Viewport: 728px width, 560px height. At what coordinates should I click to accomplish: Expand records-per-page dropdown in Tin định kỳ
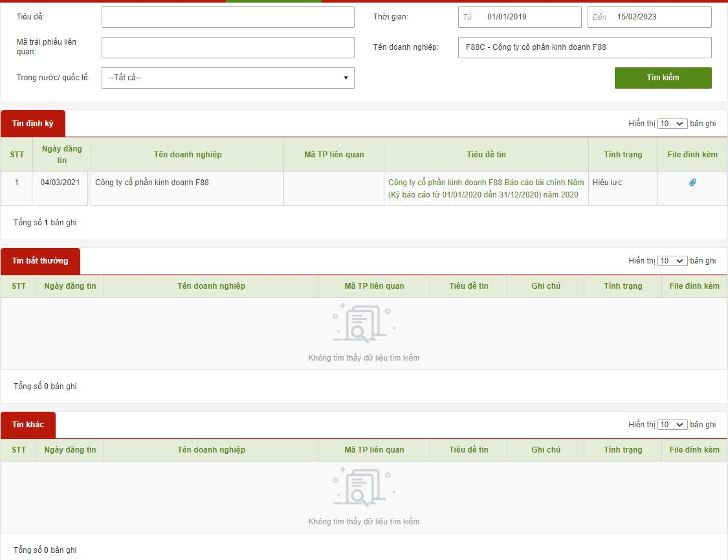(672, 124)
